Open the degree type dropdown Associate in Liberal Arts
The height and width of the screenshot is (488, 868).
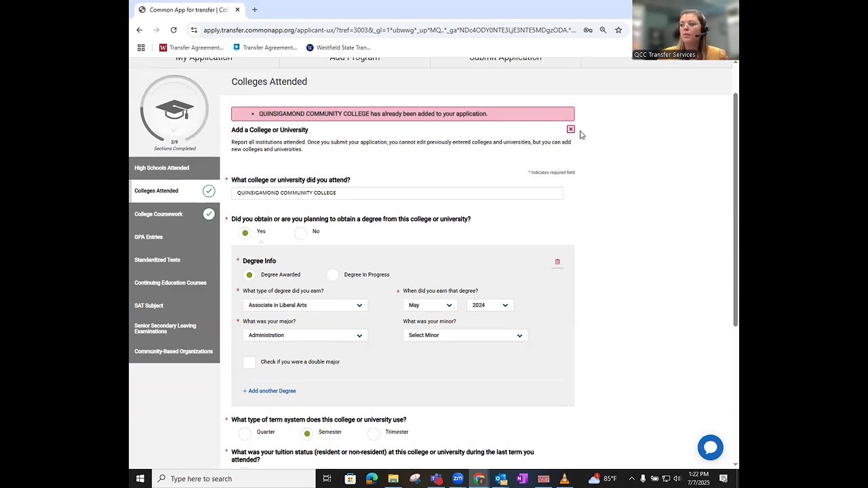(305, 305)
